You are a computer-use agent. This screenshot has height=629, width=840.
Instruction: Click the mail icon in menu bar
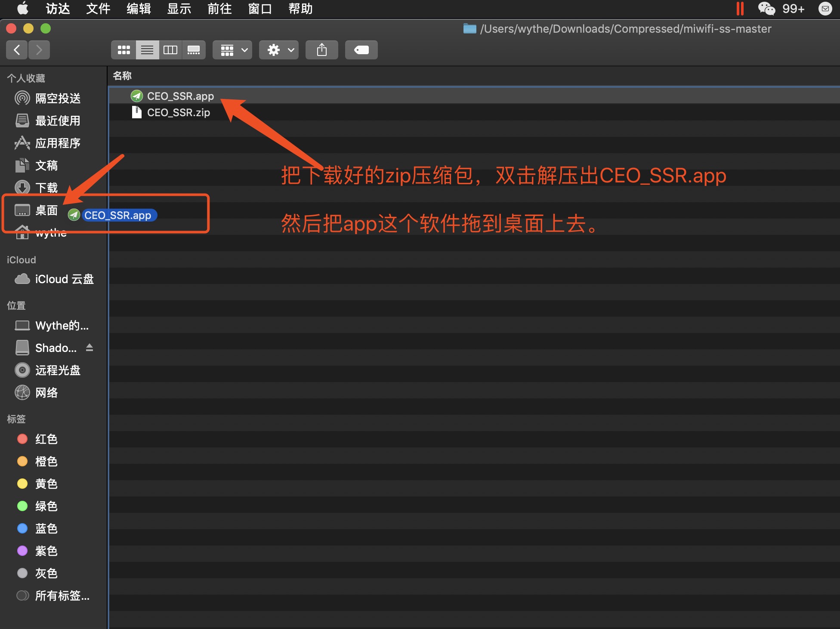pos(825,9)
